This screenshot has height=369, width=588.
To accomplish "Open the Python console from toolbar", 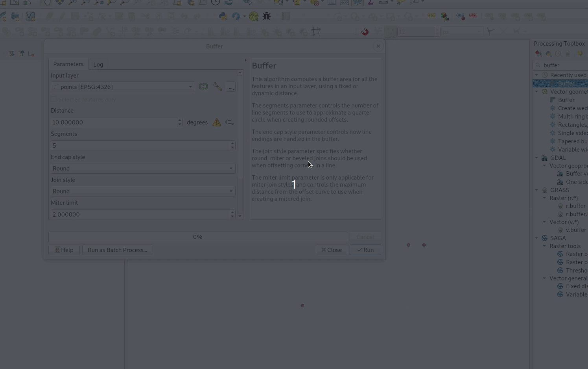I will click(x=223, y=16).
